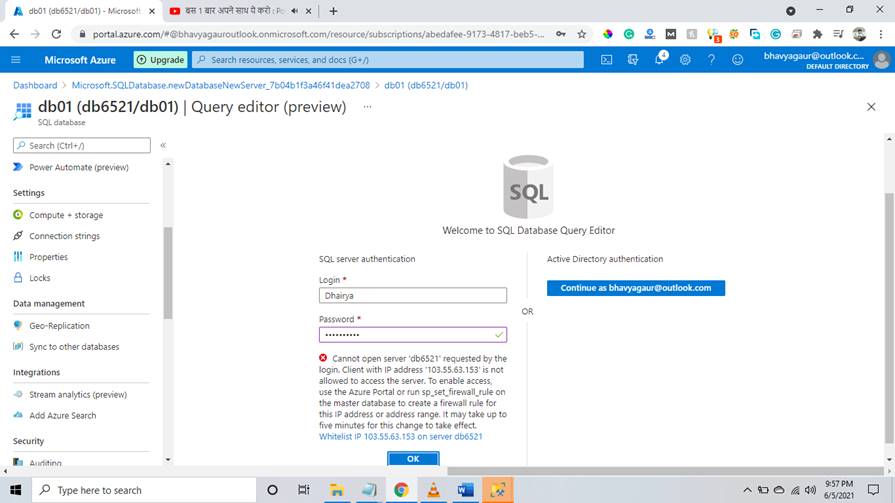895x503 pixels.
Task: Open Task View on the taskbar
Action: [x=304, y=490]
